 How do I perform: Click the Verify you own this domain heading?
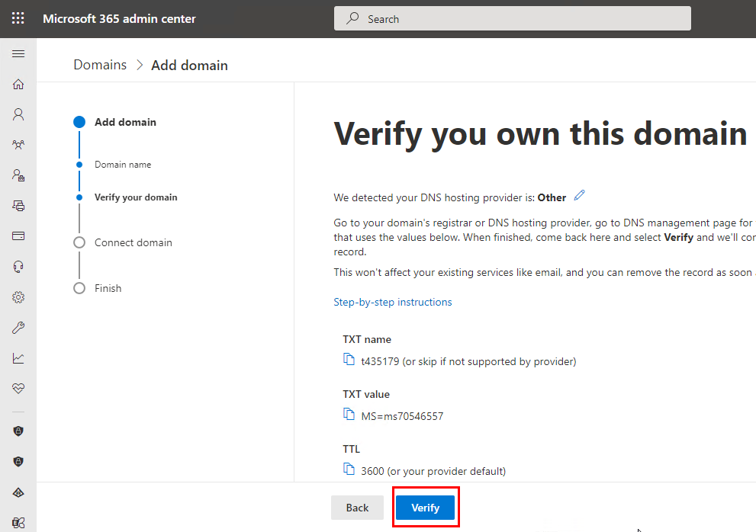540,134
